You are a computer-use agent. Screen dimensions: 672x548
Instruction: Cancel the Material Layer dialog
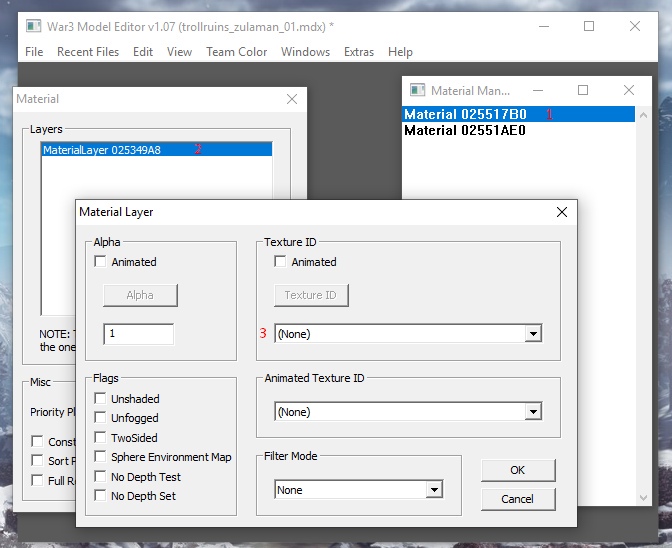(518, 499)
